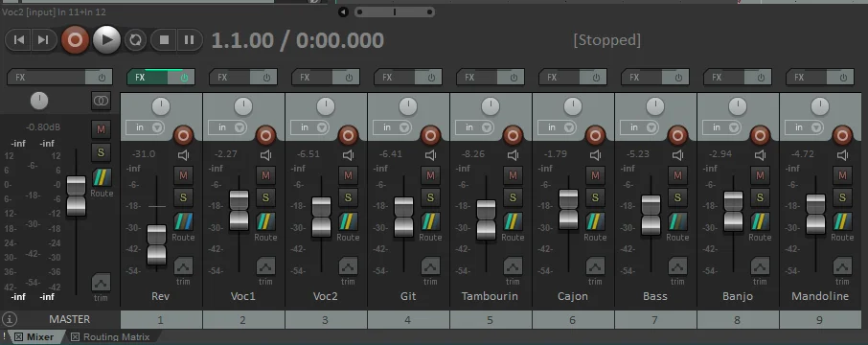Click the transport Stop button
The height and width of the screenshot is (345, 868).
164,40
